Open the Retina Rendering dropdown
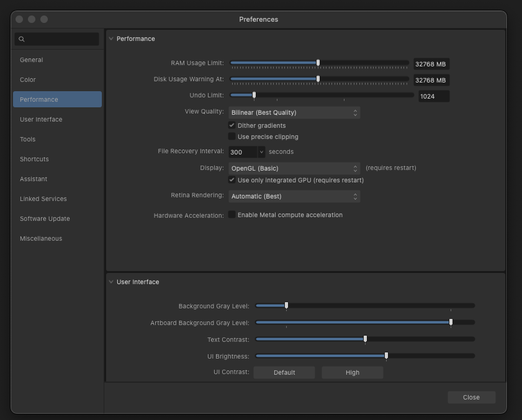Viewport: 522px width, 420px height. point(294,196)
